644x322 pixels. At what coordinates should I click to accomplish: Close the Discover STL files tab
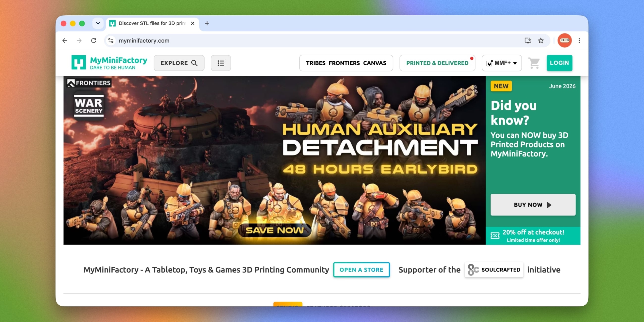(193, 23)
